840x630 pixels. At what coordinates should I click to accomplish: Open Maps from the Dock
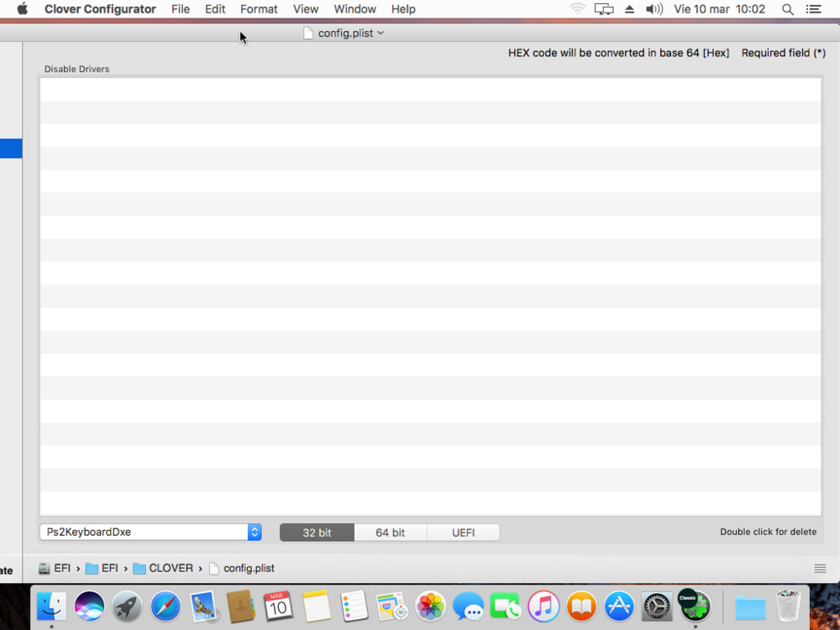392,606
